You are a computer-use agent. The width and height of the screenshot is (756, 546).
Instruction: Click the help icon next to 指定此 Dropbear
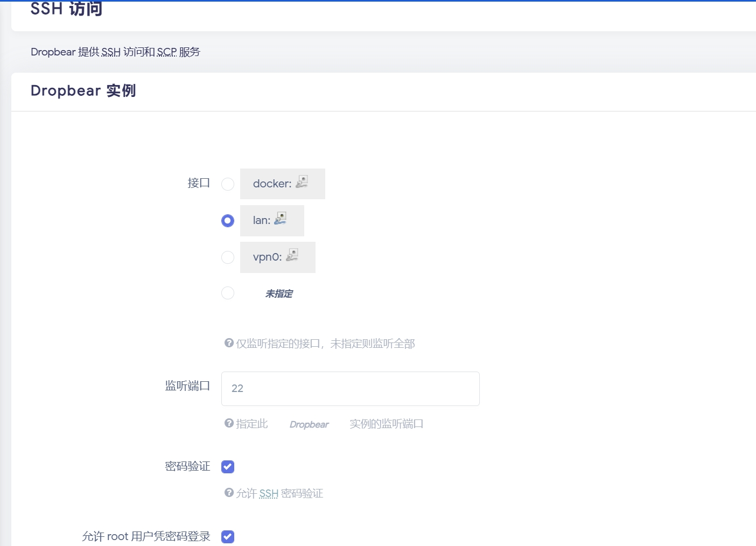pyautogui.click(x=229, y=423)
